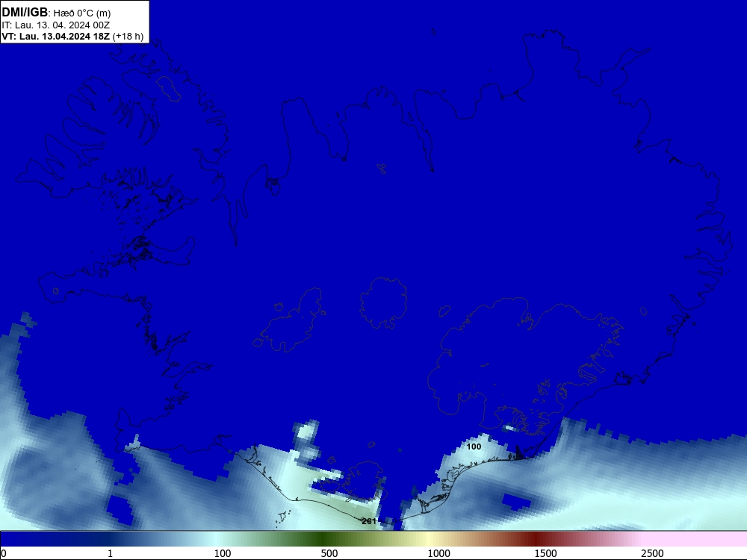The height and width of the screenshot is (560, 747).
Task: Click the 261 value label on map
Action: click(x=369, y=521)
